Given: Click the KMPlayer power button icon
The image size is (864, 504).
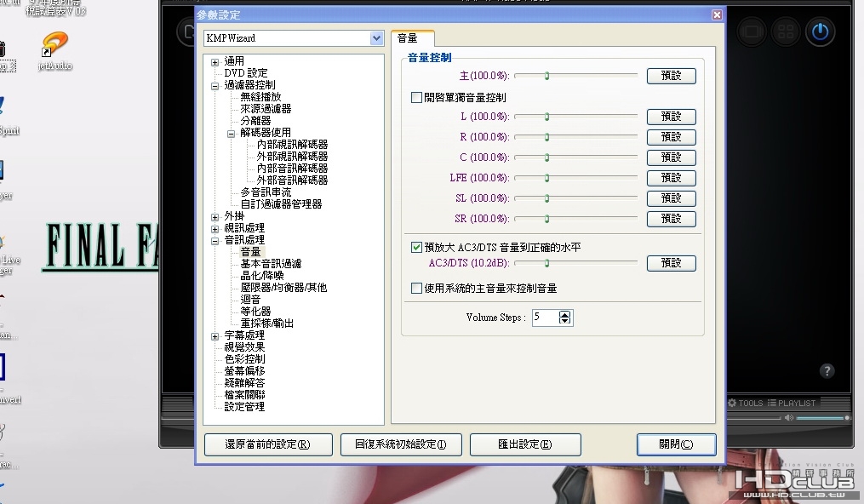Looking at the screenshot, I should [820, 32].
